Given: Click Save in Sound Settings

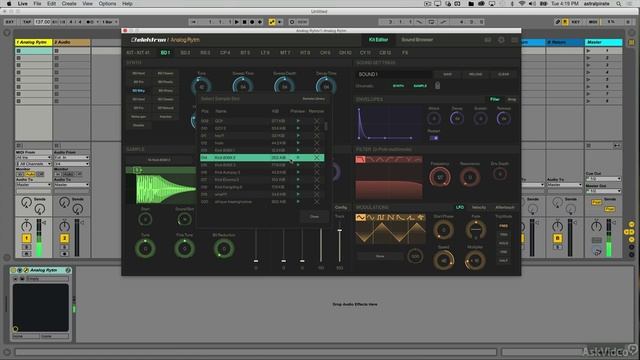Looking at the screenshot, I should [448, 75].
